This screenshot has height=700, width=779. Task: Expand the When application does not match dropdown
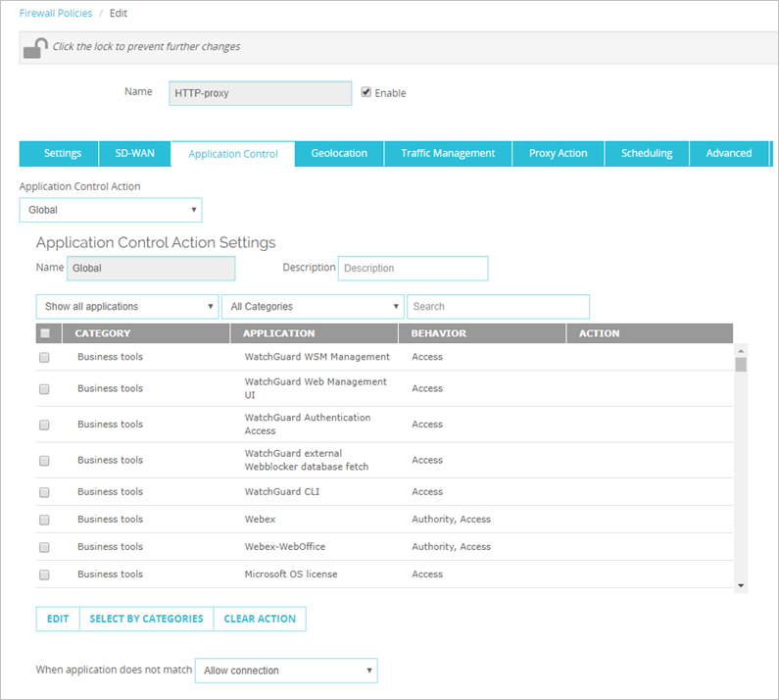(x=286, y=671)
